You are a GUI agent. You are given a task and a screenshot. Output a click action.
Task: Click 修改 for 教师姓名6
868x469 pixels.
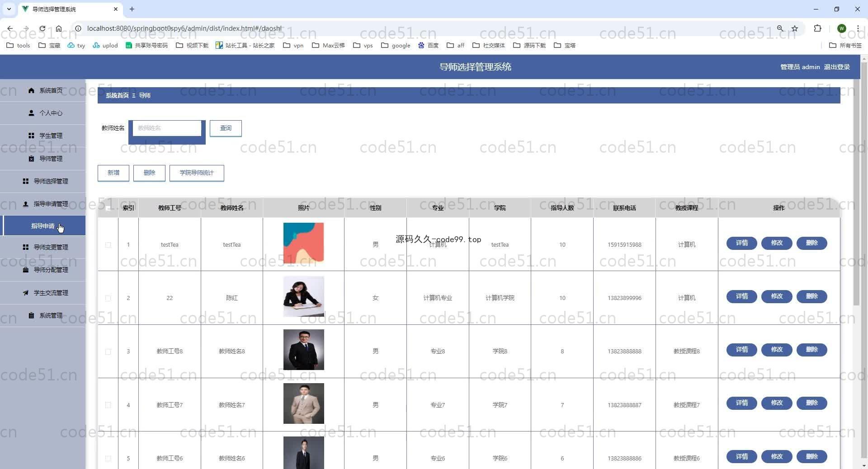coord(777,456)
